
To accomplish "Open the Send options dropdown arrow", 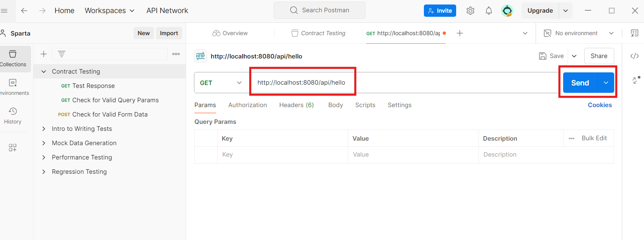I will coord(606,83).
